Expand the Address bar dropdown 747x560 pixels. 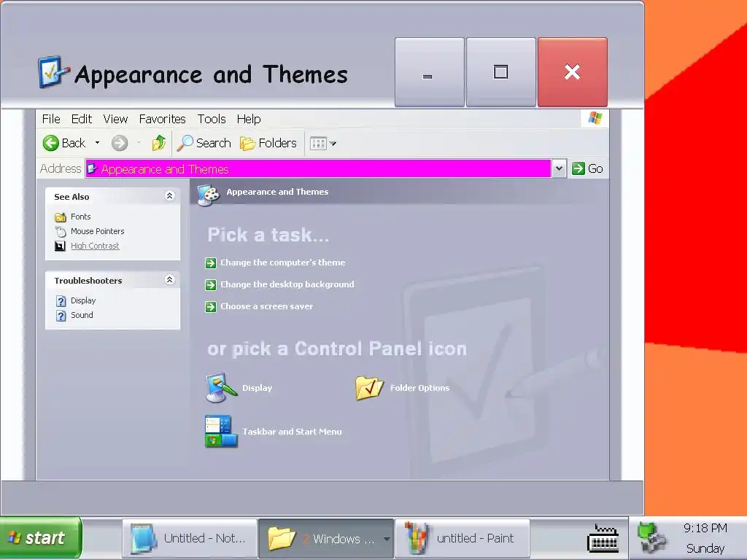pyautogui.click(x=560, y=168)
